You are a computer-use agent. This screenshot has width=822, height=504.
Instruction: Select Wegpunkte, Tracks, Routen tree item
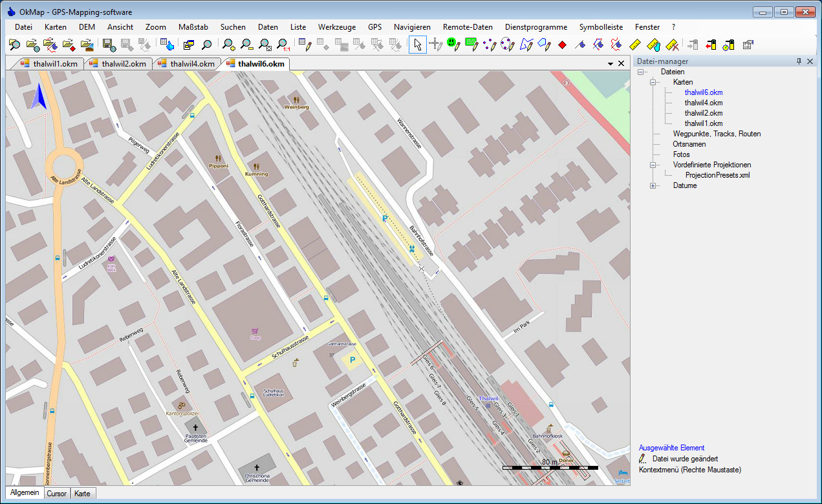tap(717, 134)
